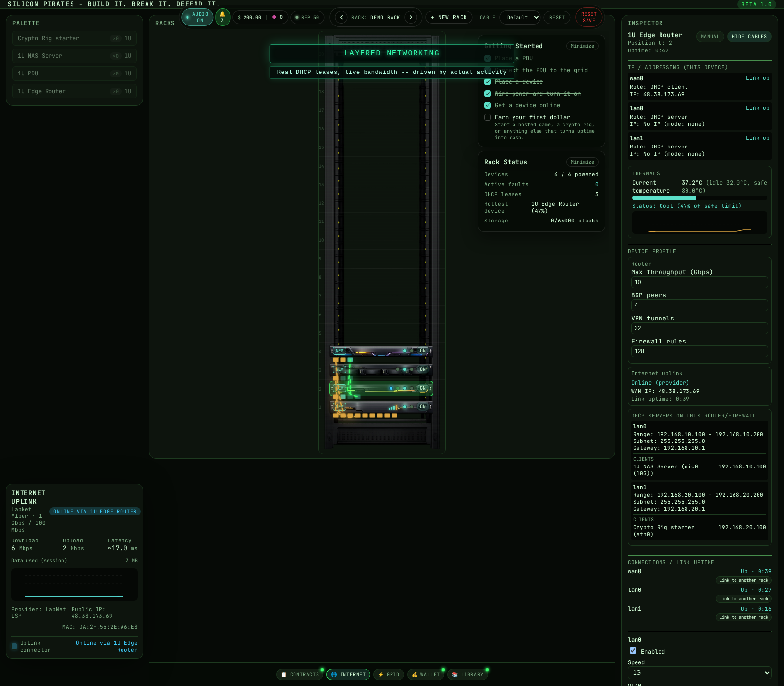The width and height of the screenshot is (784, 686).
Task: Toggle power ON button of rack unit 1 device
Action: point(423,407)
